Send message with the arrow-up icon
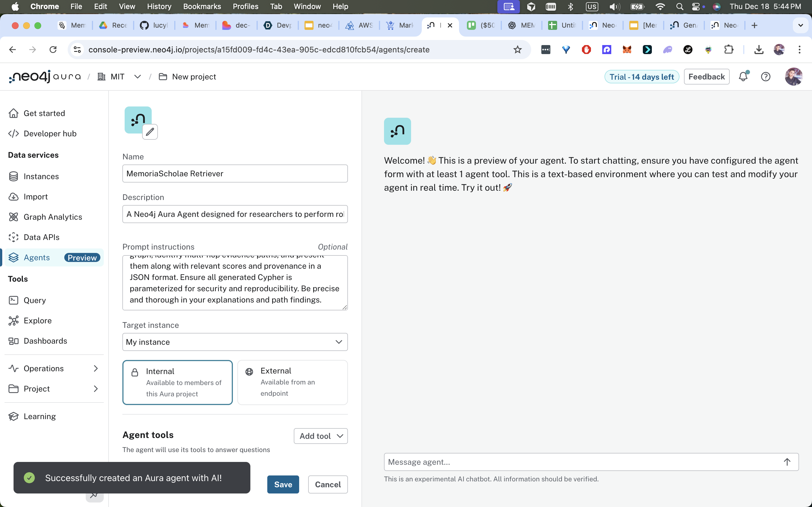Viewport: 812px width, 507px height. 787,462
